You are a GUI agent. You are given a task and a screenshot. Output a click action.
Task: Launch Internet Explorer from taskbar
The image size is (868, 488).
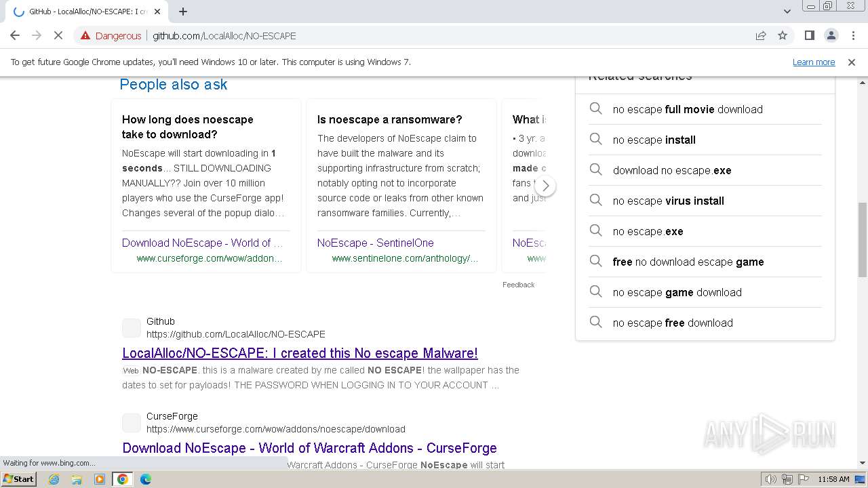(x=54, y=479)
